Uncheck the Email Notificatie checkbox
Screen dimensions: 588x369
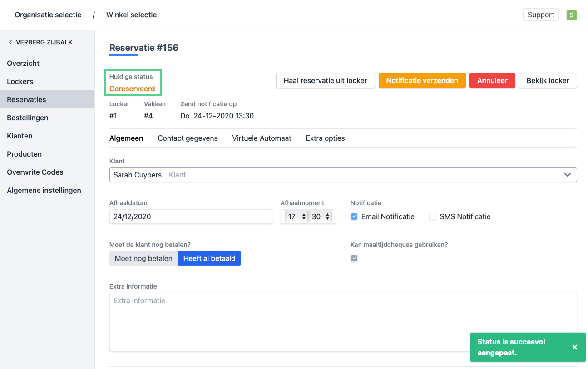(354, 217)
